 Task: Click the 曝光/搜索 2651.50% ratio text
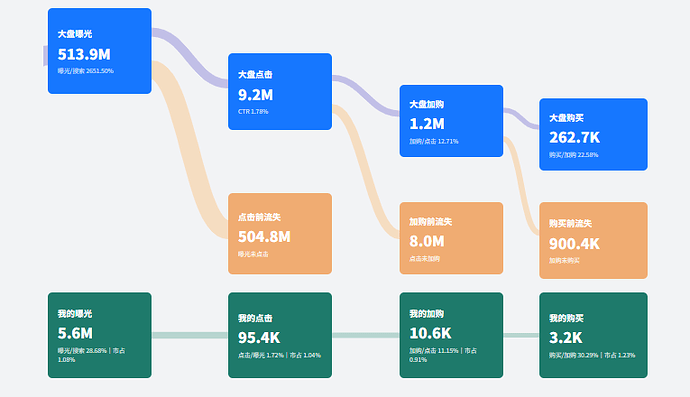coord(86,71)
